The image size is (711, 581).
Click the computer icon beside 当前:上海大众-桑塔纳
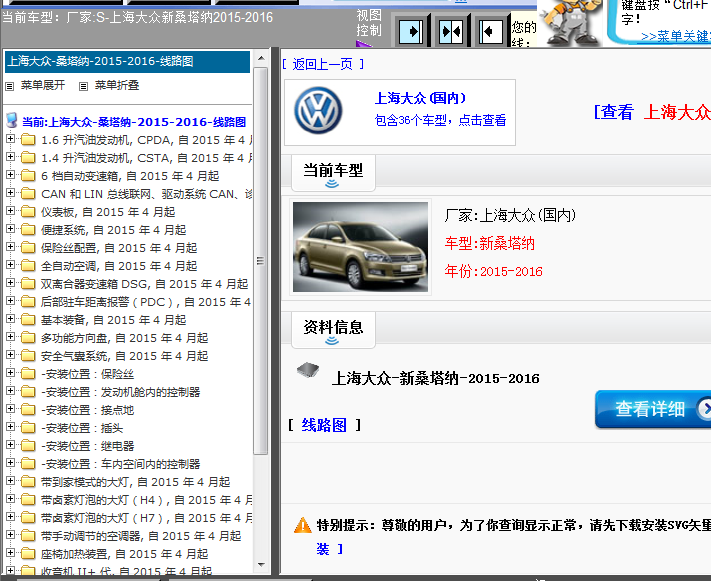(x=12, y=121)
